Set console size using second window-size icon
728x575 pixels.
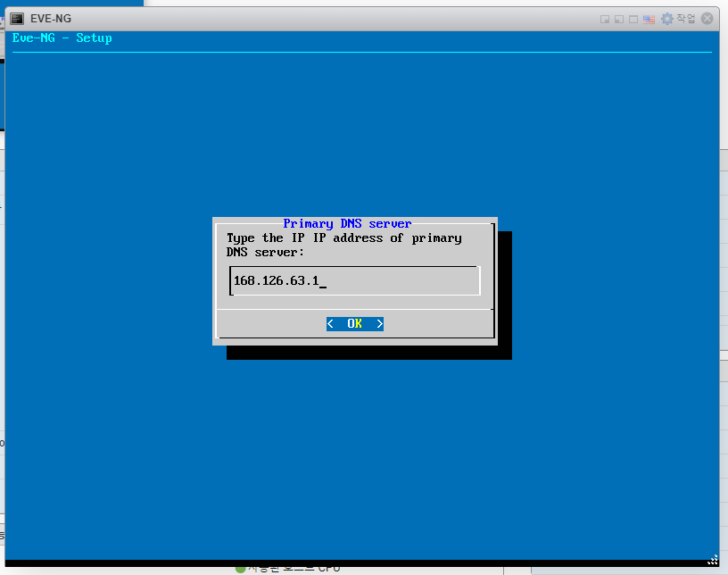click(619, 19)
